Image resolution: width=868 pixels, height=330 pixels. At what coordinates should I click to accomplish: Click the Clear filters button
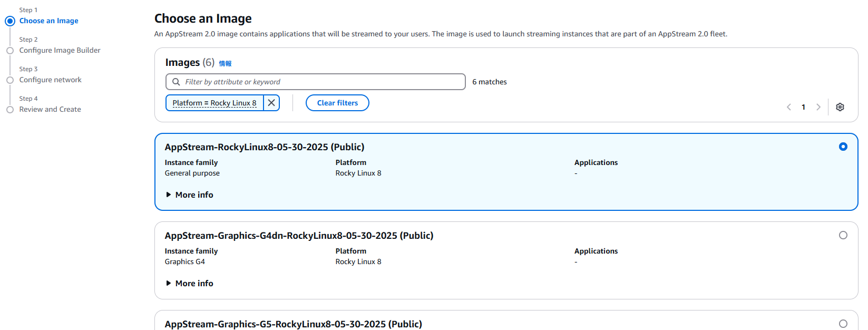coord(337,103)
